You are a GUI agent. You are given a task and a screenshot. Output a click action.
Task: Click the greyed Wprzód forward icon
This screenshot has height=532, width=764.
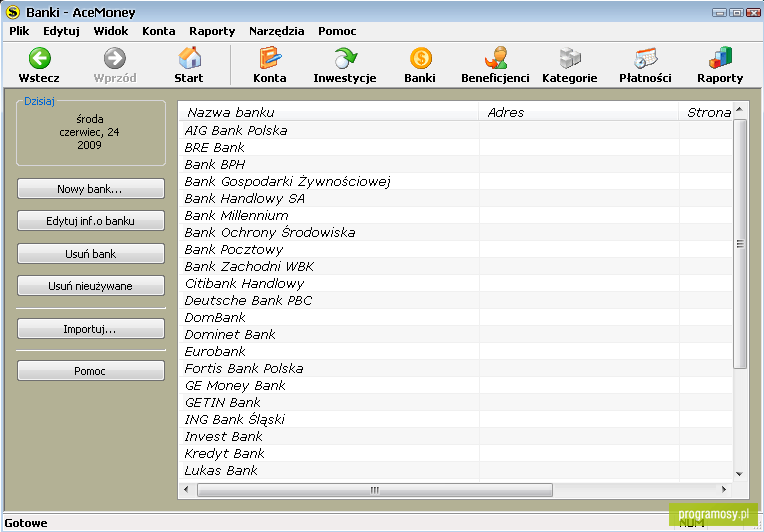tap(115, 58)
